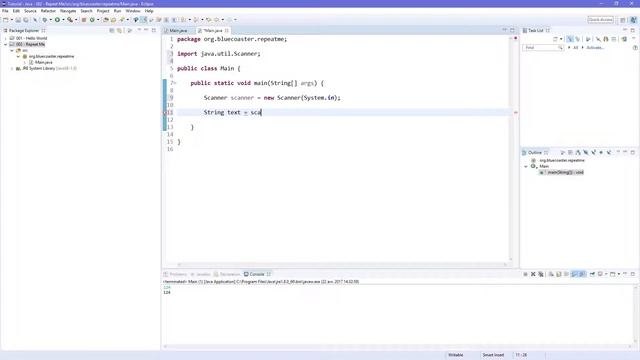Select Main.java in Package Explorer tree
This screenshot has height=360, width=640.
coord(43,62)
